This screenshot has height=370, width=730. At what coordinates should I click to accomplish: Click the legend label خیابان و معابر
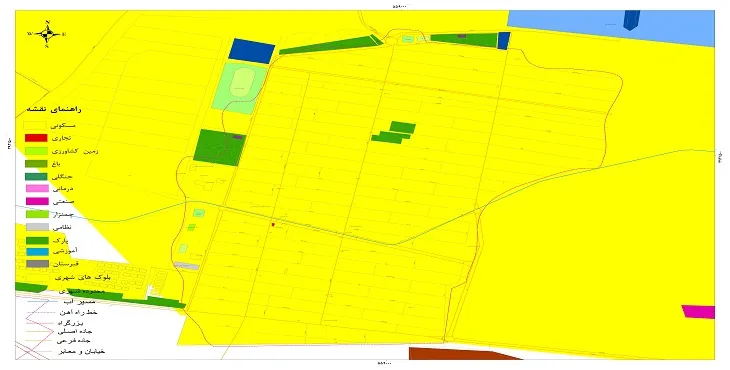81,351
